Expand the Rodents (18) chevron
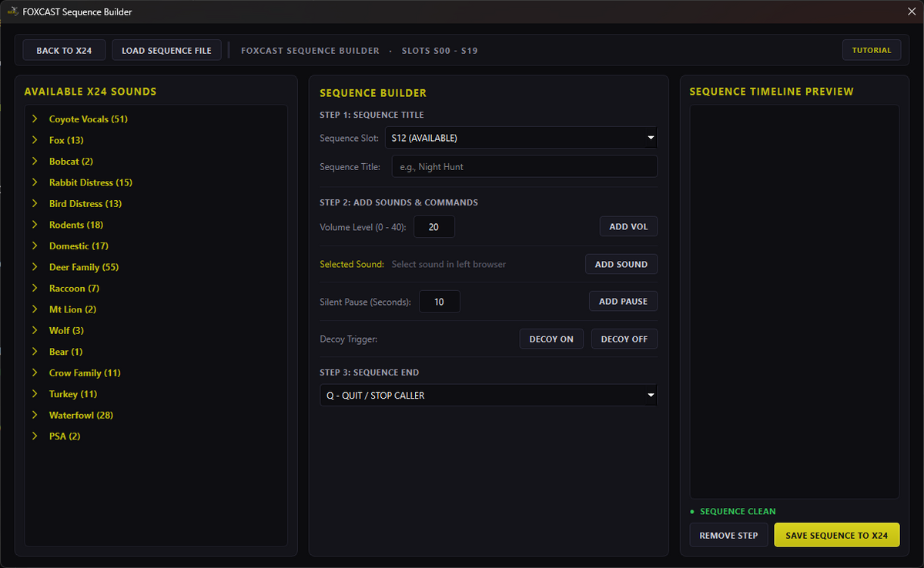924x568 pixels. [x=35, y=225]
